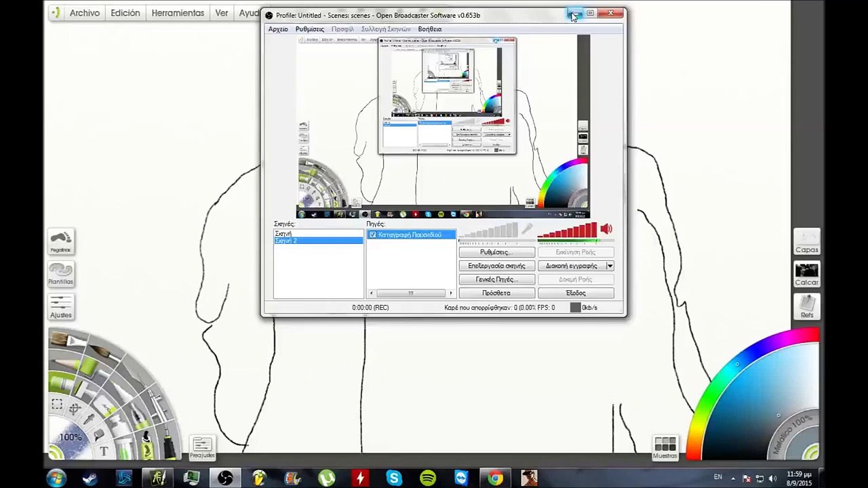
Task: Switch to OBS via taskbar icon
Action: [225, 479]
